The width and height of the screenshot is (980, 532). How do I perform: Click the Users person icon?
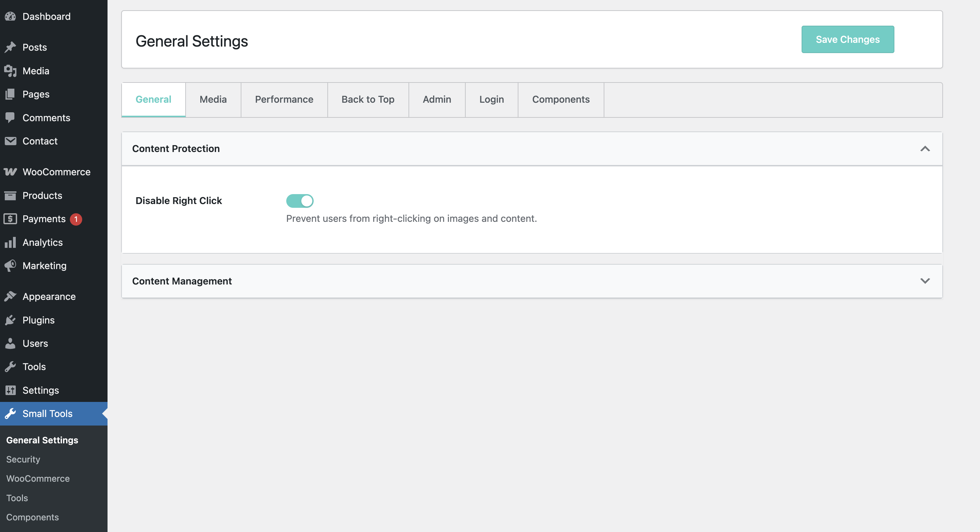pyautogui.click(x=10, y=343)
